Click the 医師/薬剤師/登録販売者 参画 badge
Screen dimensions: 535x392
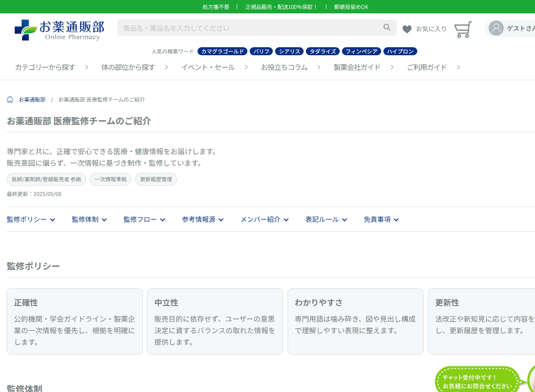point(46,180)
